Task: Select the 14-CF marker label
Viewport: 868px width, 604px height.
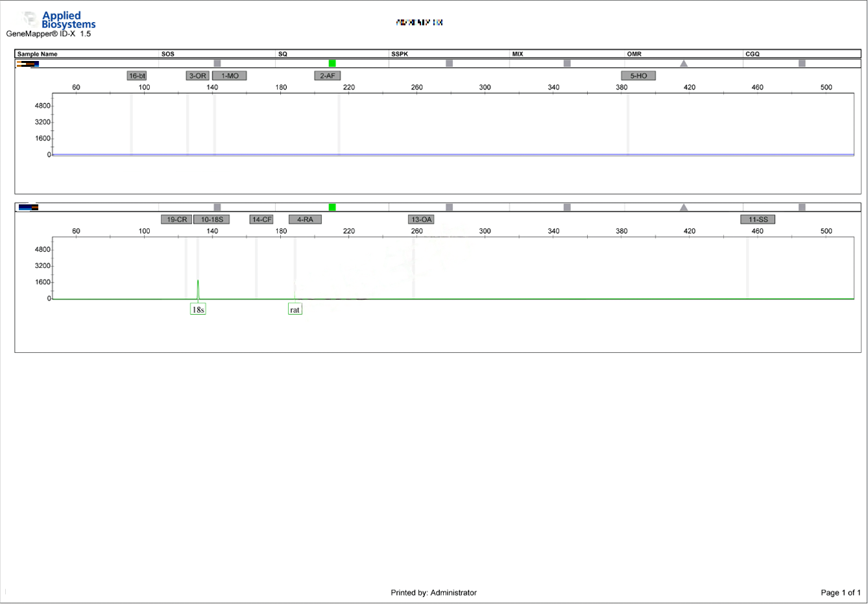Action: [261, 220]
